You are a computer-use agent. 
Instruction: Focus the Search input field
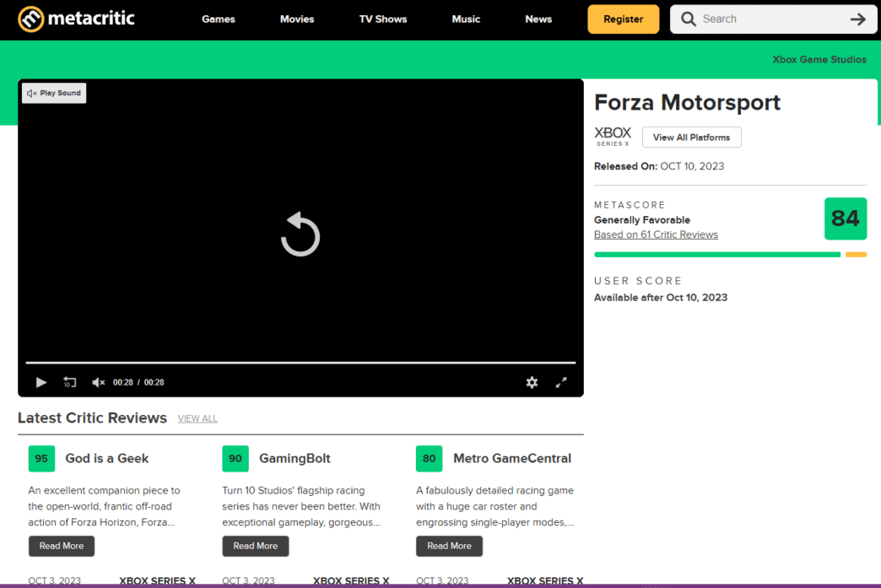[773, 19]
